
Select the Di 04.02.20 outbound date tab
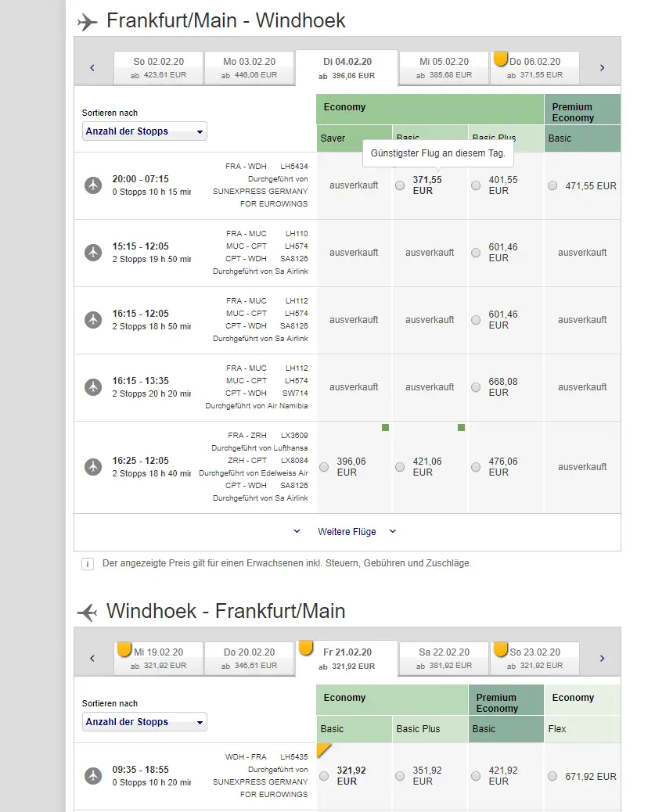point(347,68)
